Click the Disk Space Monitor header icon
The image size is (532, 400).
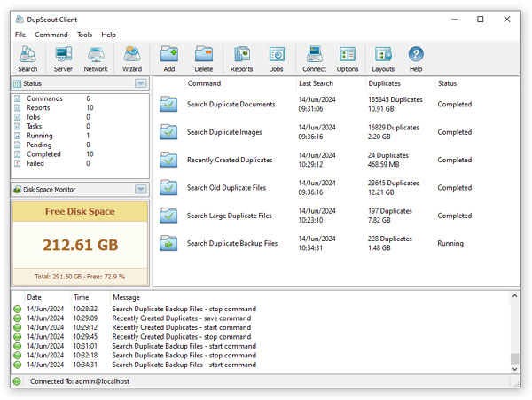coord(18,189)
